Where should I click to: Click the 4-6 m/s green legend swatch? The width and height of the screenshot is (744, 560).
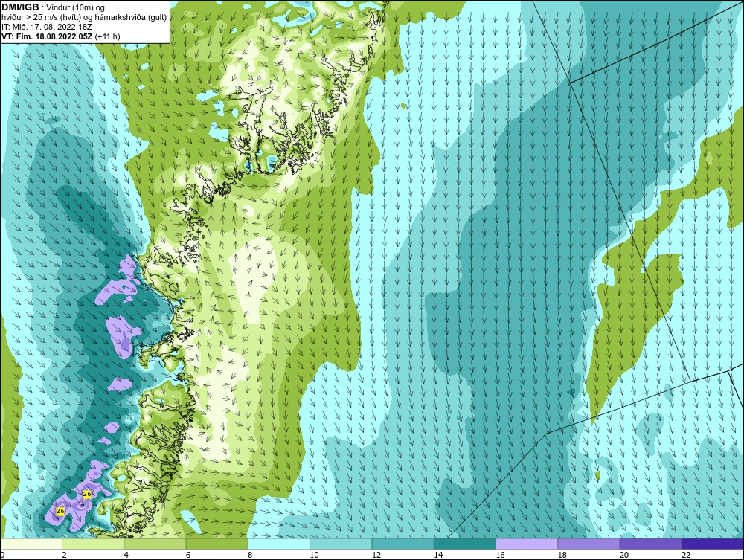pyautogui.click(x=155, y=544)
